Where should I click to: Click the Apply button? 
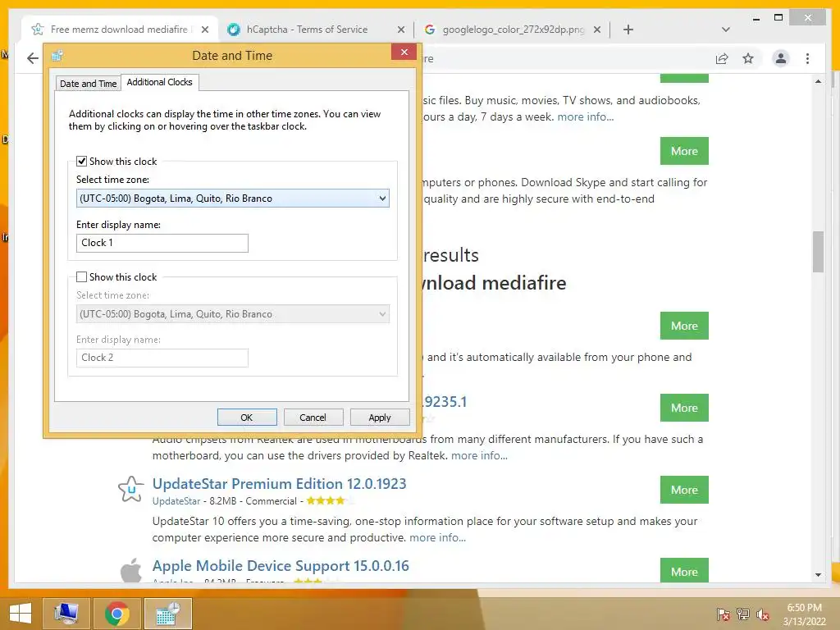[380, 418]
